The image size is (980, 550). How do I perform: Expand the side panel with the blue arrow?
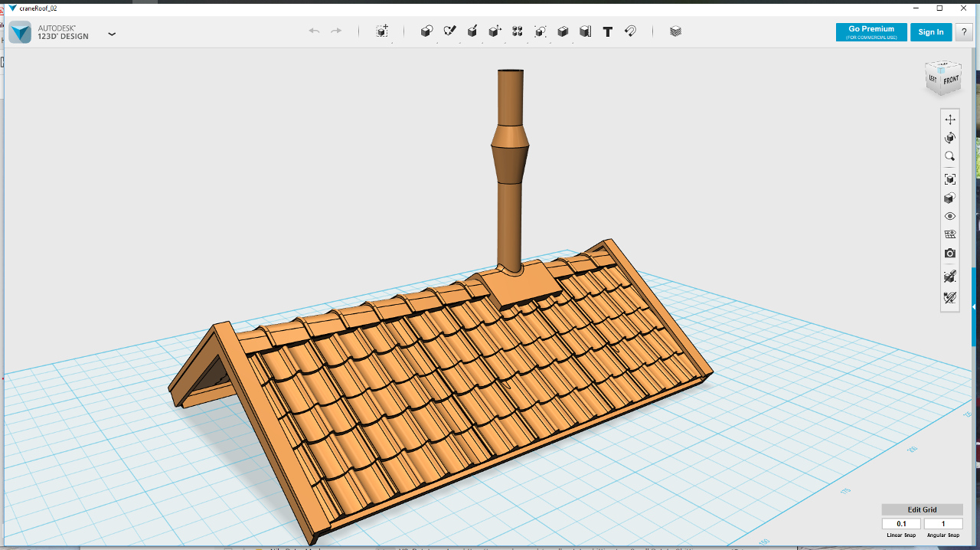975,306
